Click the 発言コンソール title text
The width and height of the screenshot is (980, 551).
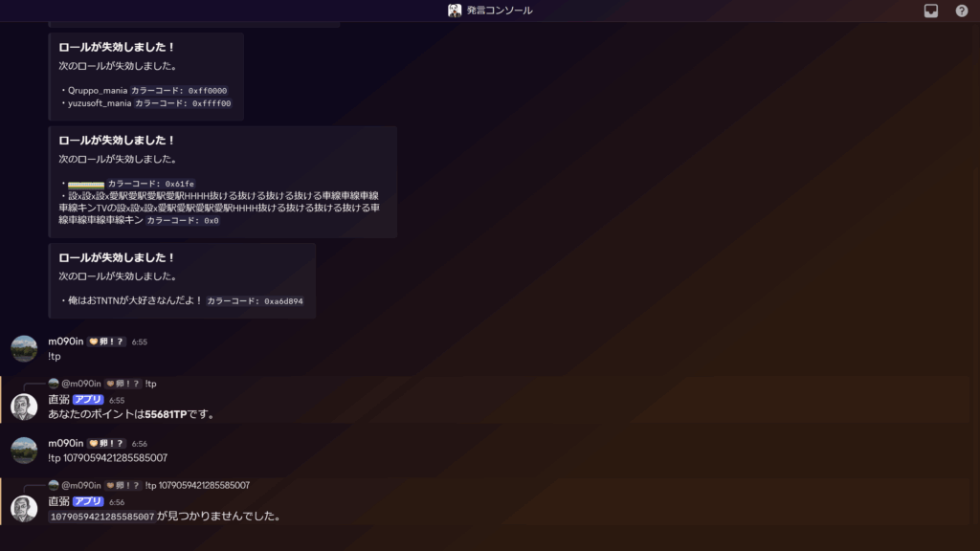click(x=500, y=11)
